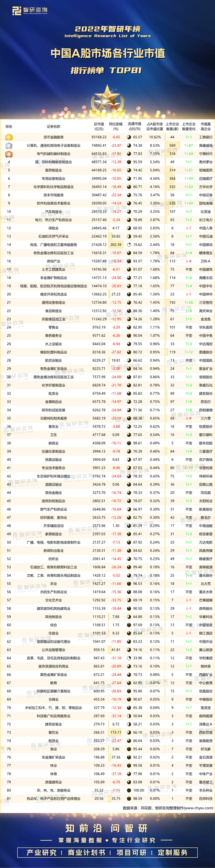Click the -37.18 growth value
The height and width of the screenshot is (868, 215).
(116, 774)
